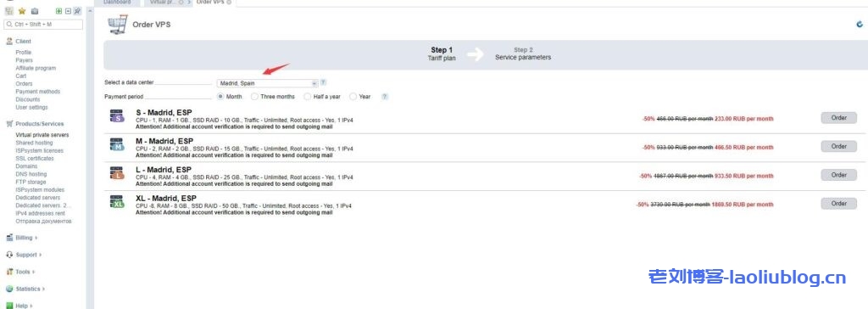Open Shared hosting in the sidebar
The image size is (868, 309).
tap(33, 143)
